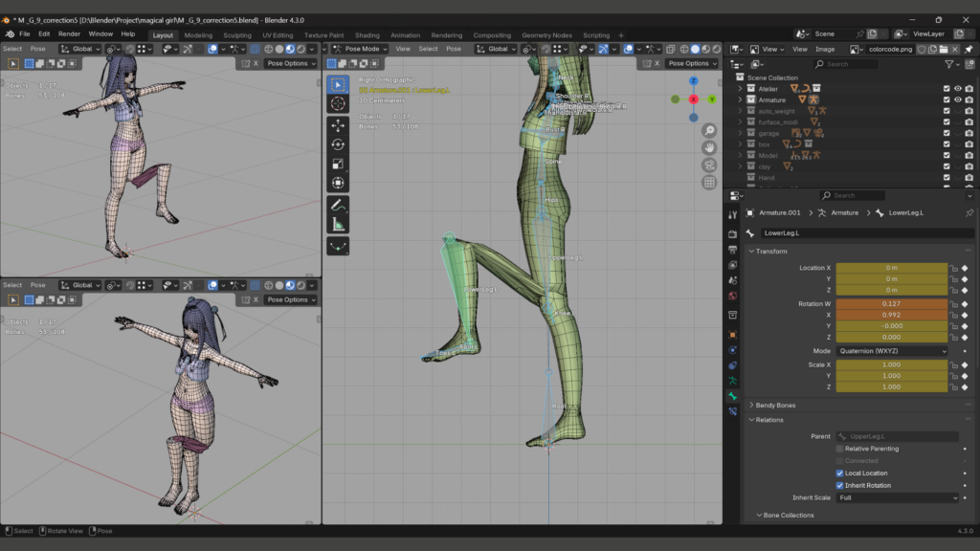Screen dimensions: 980x551
Task: Click the pan view hand icon
Action: coord(709,147)
